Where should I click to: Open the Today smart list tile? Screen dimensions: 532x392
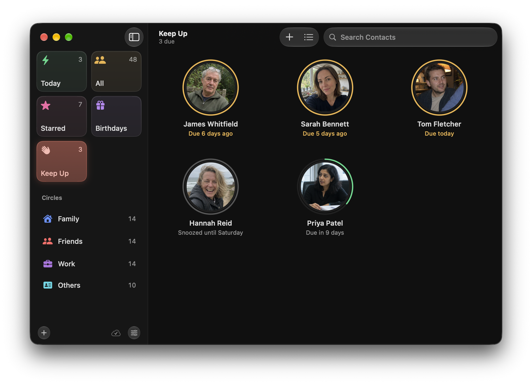point(61,71)
